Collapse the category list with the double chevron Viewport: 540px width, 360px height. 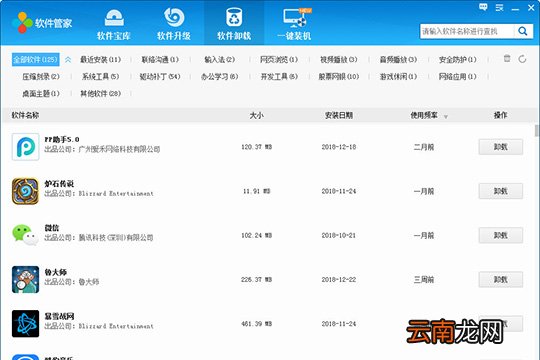(x=68, y=60)
